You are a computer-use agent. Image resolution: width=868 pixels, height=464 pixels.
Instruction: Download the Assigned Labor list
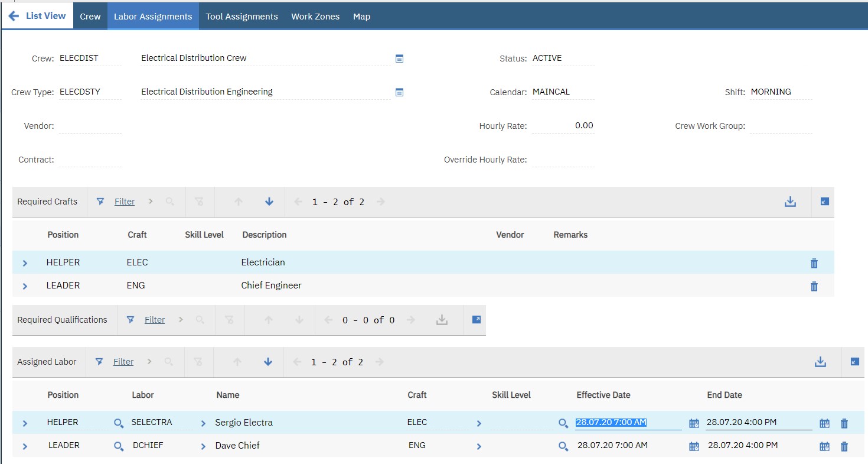820,361
